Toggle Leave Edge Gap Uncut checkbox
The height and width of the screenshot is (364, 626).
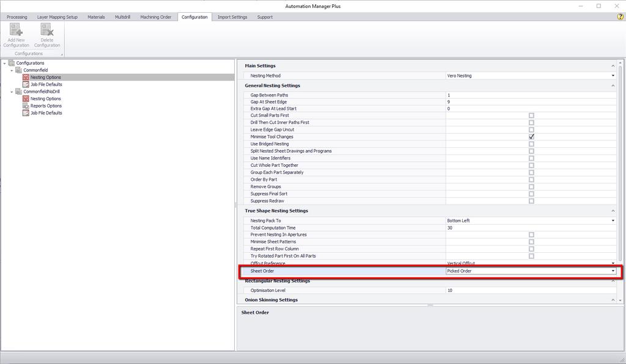click(531, 130)
